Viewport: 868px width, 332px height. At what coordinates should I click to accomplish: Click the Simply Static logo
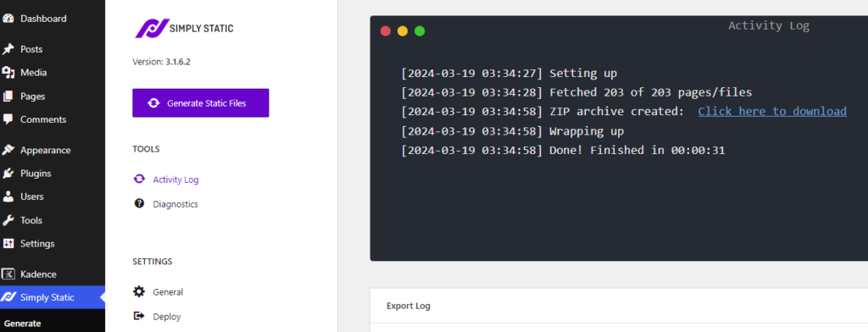(x=184, y=28)
